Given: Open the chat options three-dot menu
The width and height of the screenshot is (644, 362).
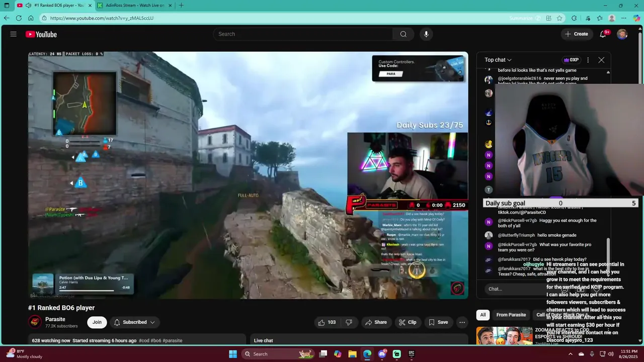Looking at the screenshot, I should coord(588,60).
